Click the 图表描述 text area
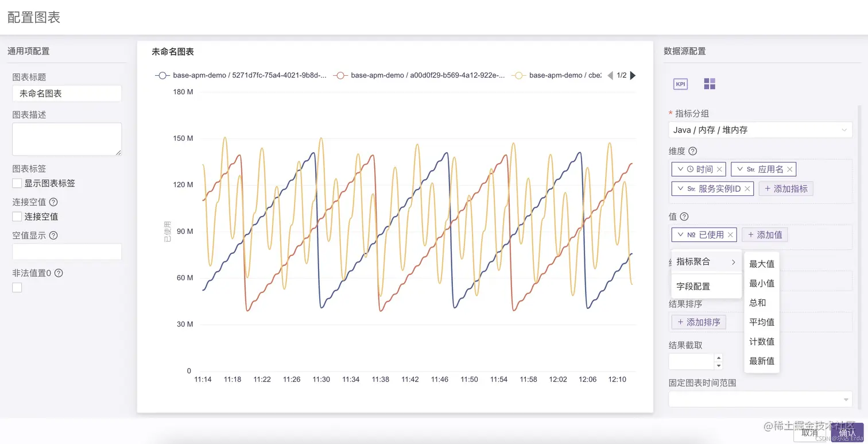This screenshot has height=444, width=868. (67, 139)
